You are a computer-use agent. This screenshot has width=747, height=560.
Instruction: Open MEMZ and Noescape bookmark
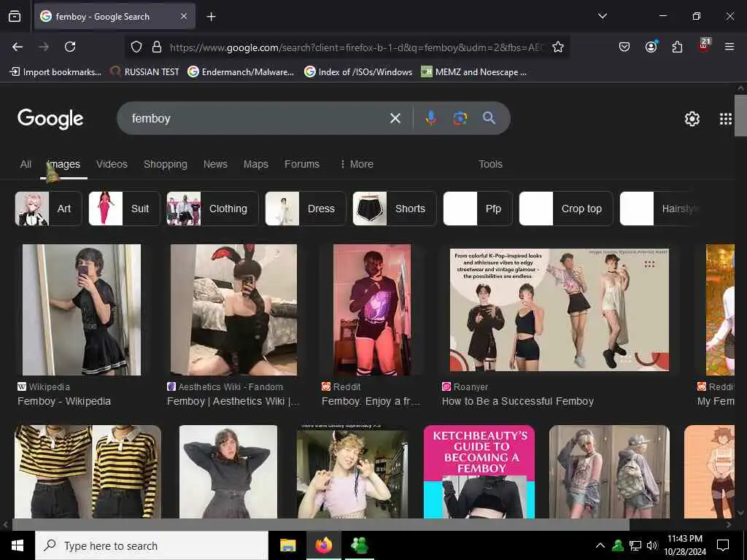click(x=474, y=72)
